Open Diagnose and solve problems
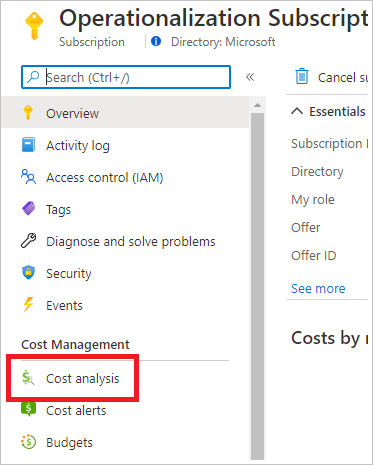373x465 pixels. [131, 242]
